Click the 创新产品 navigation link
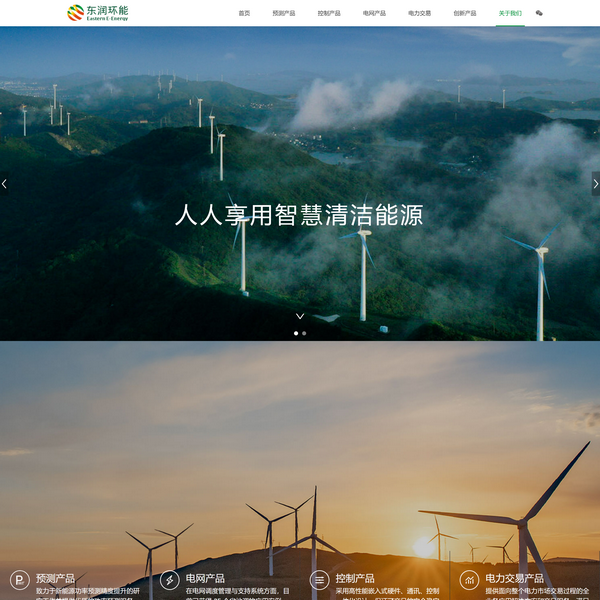600x600 pixels. pos(465,13)
